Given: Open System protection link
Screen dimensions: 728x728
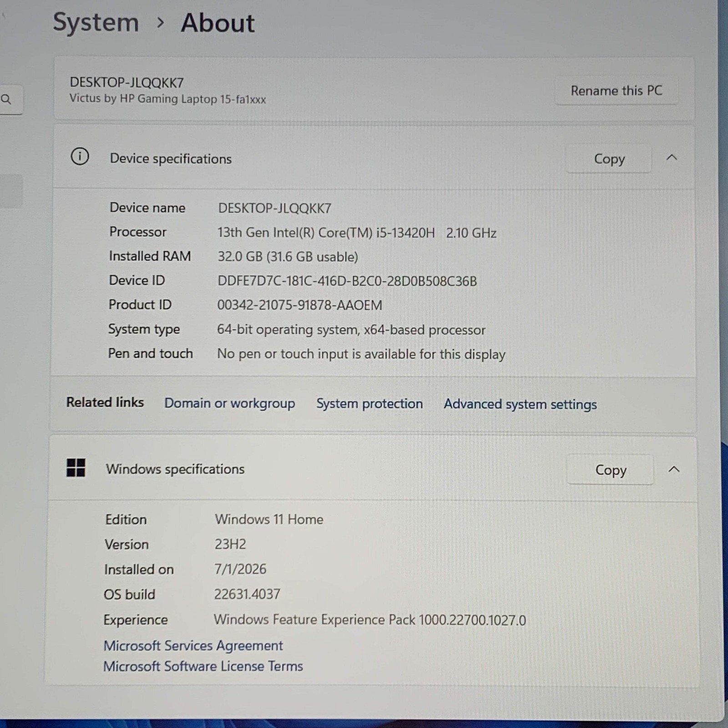Looking at the screenshot, I should coord(369,404).
